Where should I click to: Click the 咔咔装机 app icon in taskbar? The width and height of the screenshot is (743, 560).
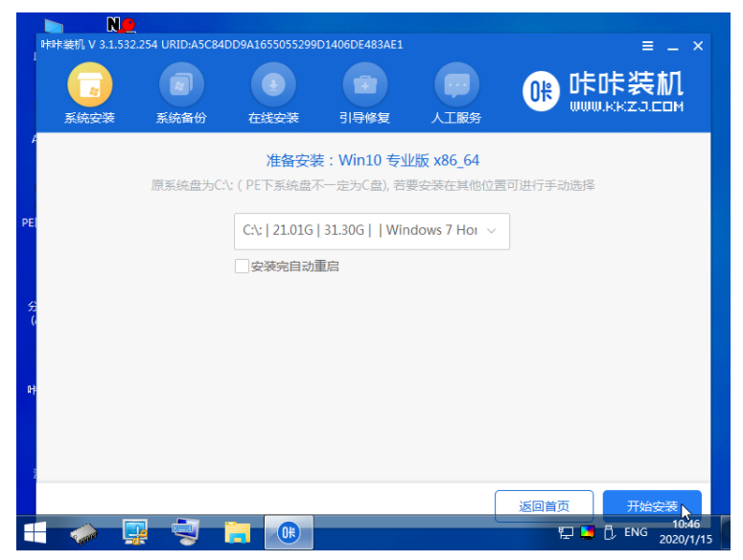tap(288, 532)
